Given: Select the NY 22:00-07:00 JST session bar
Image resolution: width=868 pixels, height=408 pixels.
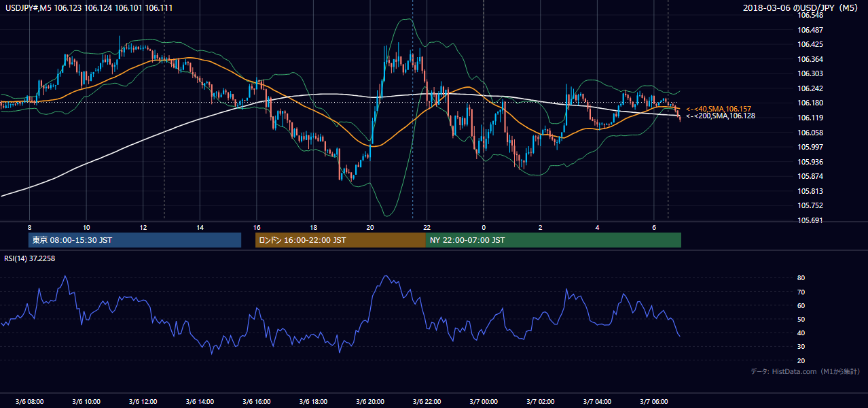Looking at the screenshot, I should coord(554,240).
